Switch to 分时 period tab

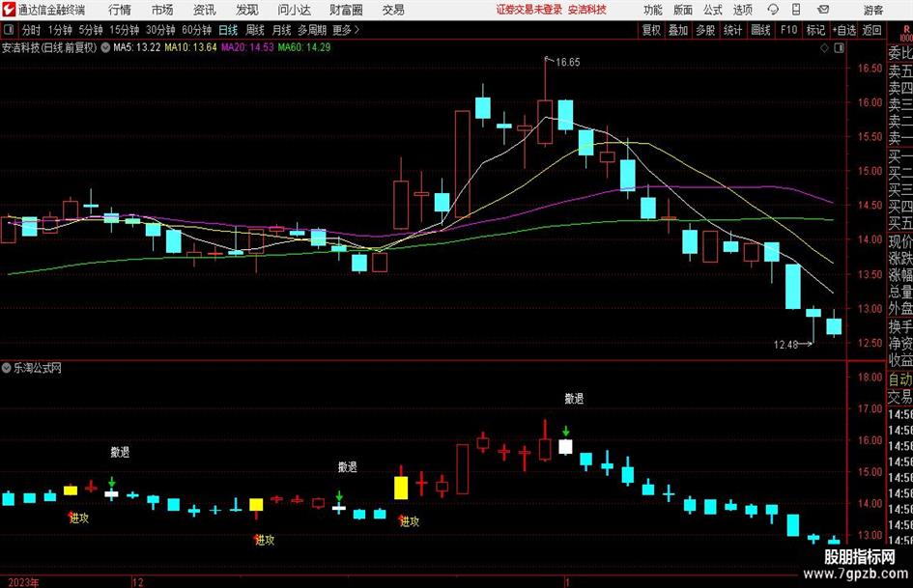(x=32, y=30)
